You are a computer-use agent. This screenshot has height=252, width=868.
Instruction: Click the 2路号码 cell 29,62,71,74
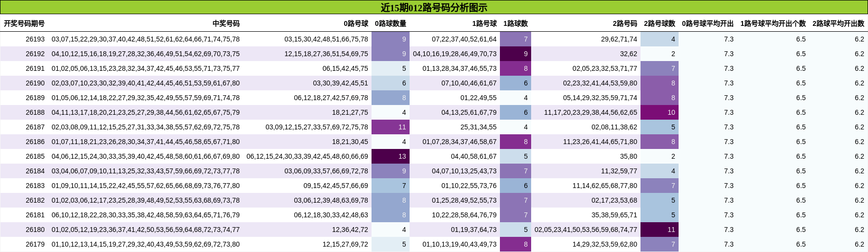[x=619, y=39]
